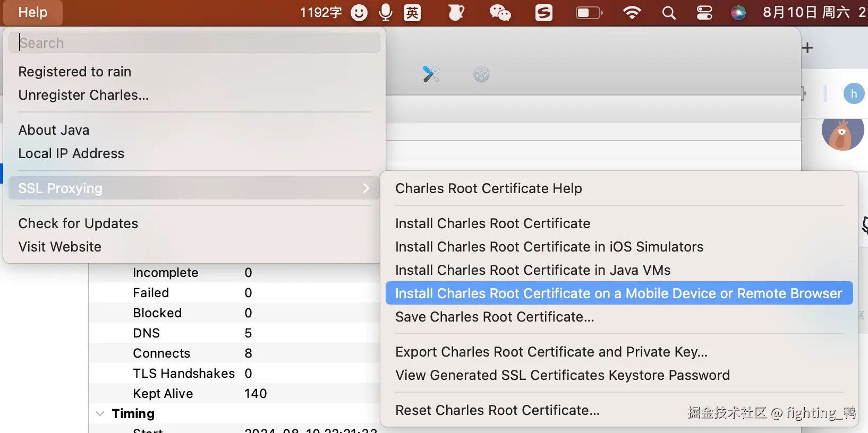868x433 pixels.
Task: Click the smiley emoji icon in menu bar
Action: point(359,13)
